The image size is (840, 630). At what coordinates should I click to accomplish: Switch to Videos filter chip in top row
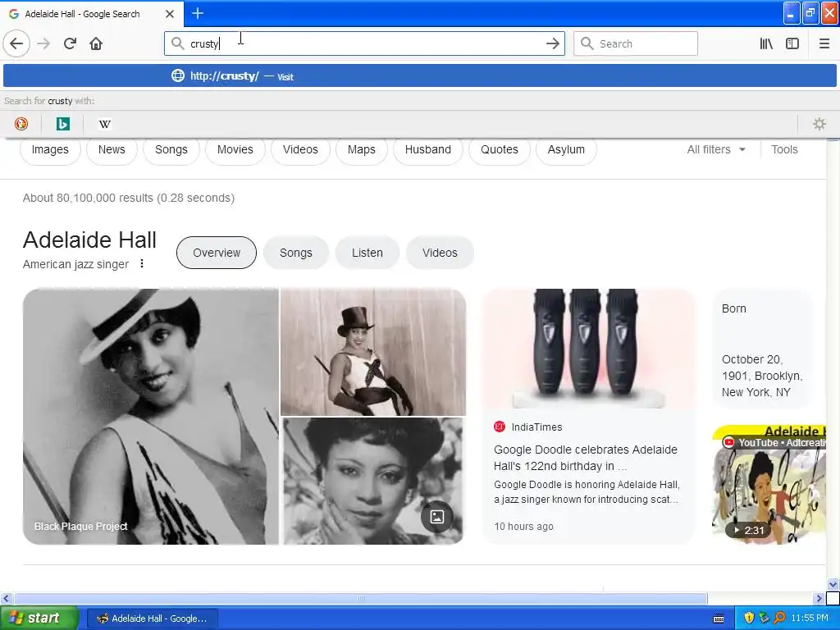tap(300, 149)
